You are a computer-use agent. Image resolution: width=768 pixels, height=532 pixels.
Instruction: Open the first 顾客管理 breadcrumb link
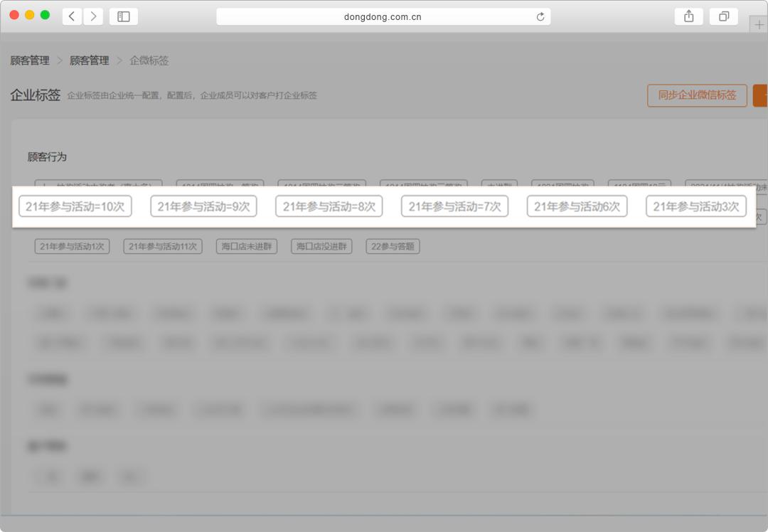30,60
